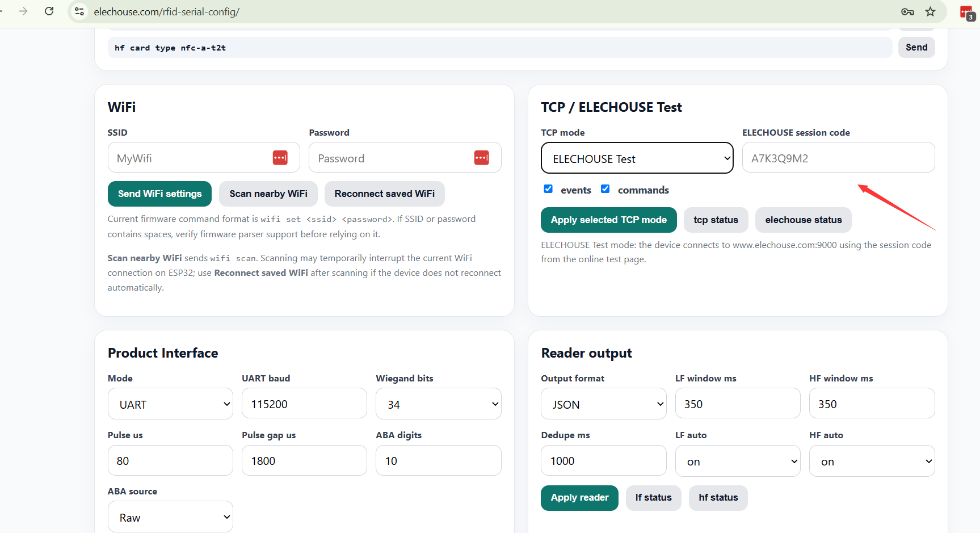Open the Wiegand bits dropdown

click(439, 404)
